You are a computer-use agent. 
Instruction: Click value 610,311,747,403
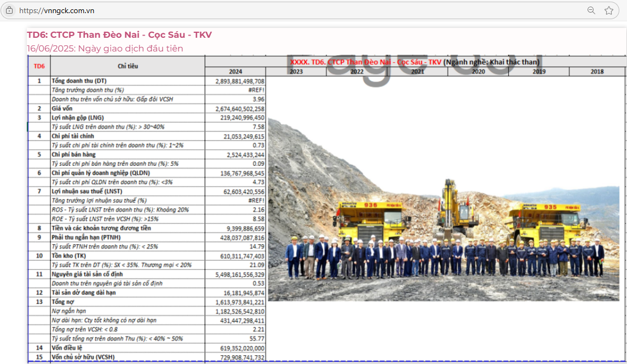(242, 256)
